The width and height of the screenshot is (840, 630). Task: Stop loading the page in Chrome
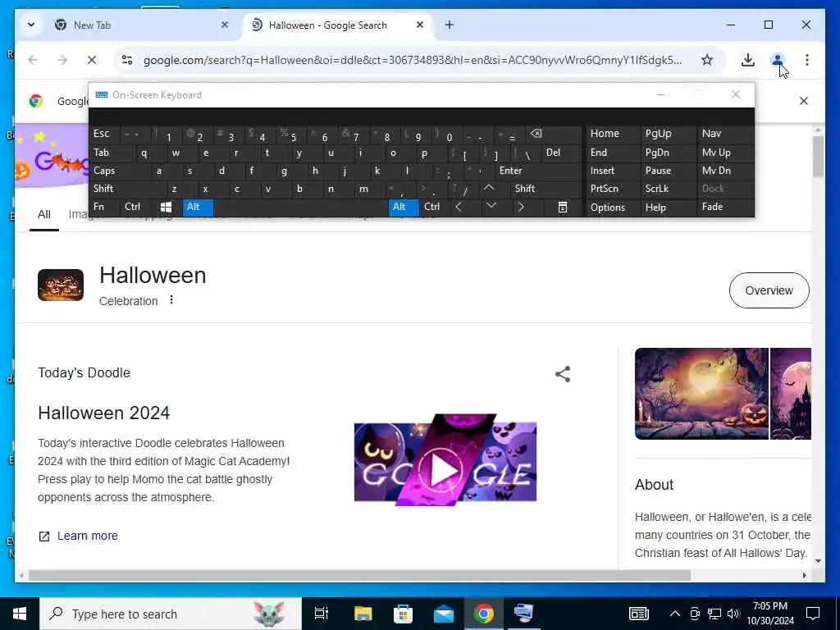point(92,60)
